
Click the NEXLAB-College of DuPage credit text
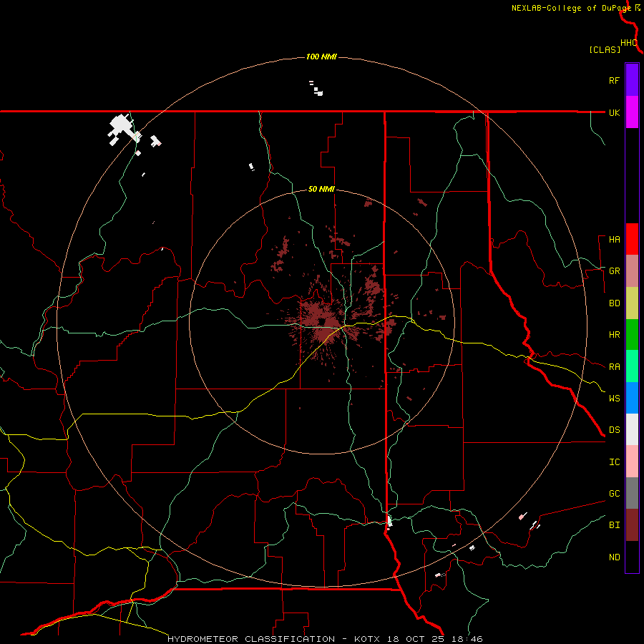coord(571,8)
